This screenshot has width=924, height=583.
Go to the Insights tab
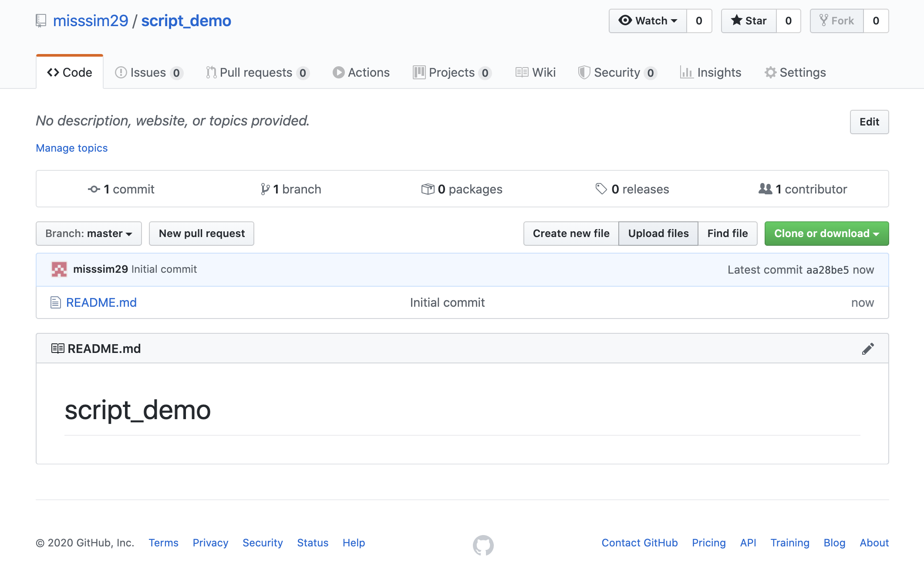(x=711, y=72)
